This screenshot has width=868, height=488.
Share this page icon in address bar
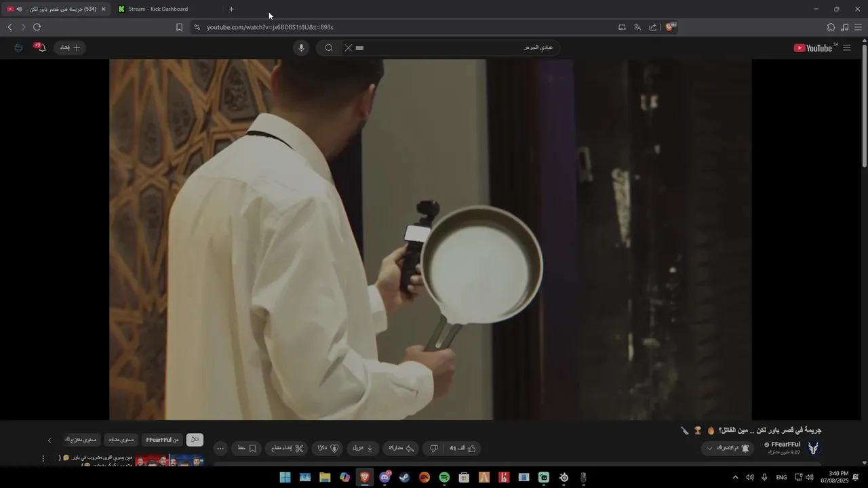point(653,27)
